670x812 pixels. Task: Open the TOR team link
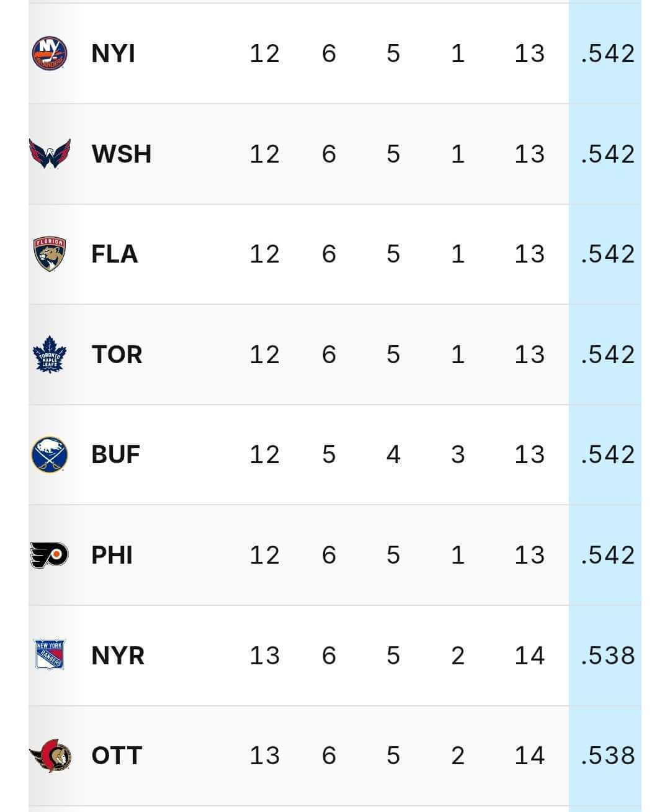[x=117, y=354]
